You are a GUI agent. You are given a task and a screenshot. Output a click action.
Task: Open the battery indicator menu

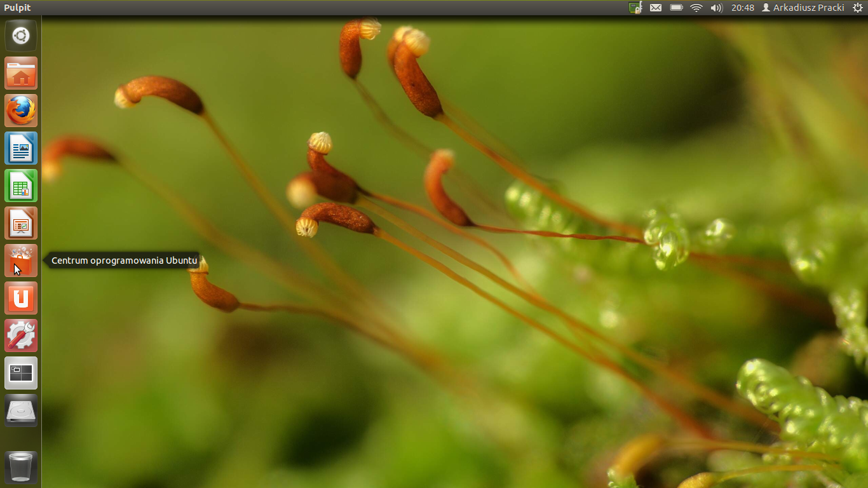[677, 8]
